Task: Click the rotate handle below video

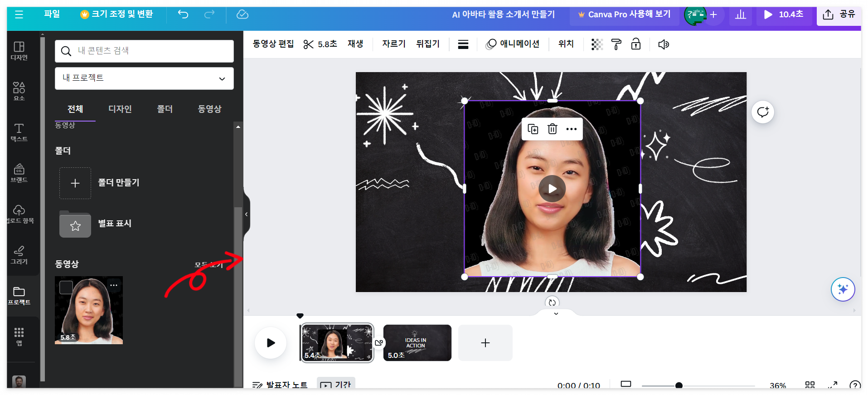Action: click(x=552, y=302)
